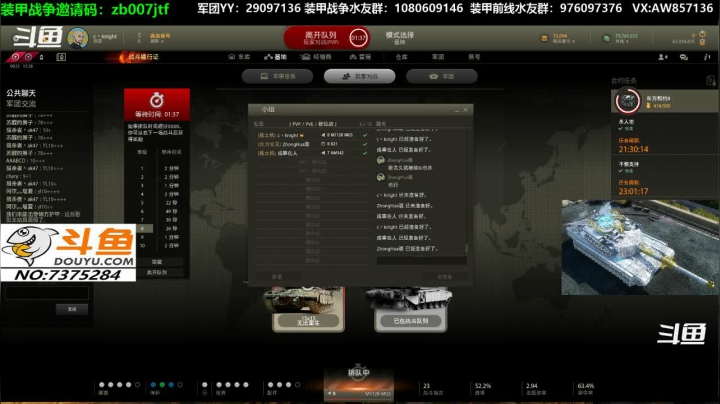
Task: Click the framed portrait icon in nav bar
Action: point(61,57)
